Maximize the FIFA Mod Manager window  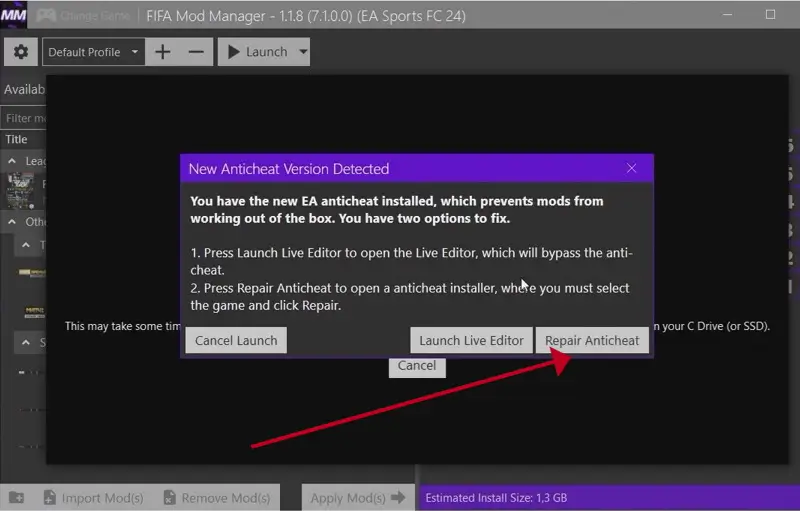770,15
